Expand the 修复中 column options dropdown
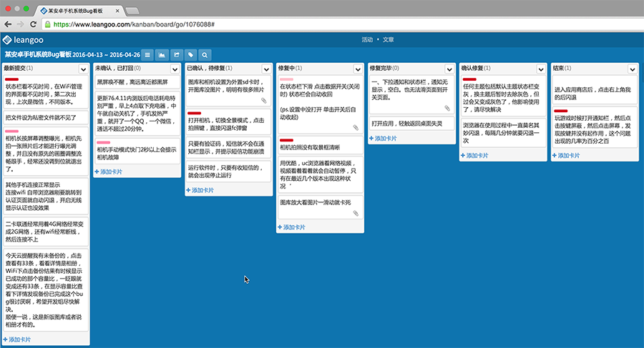 point(357,69)
